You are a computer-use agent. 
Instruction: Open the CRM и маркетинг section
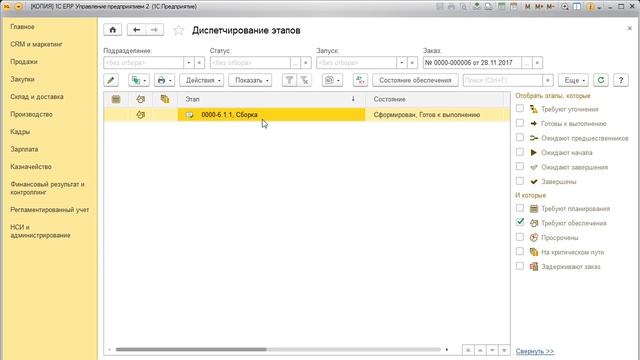pyautogui.click(x=36, y=44)
